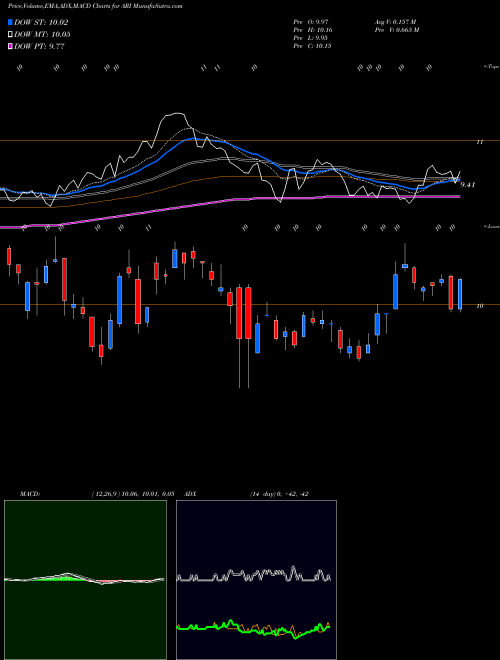Click inside the green MACD chart panel

pyautogui.click(x=85, y=580)
